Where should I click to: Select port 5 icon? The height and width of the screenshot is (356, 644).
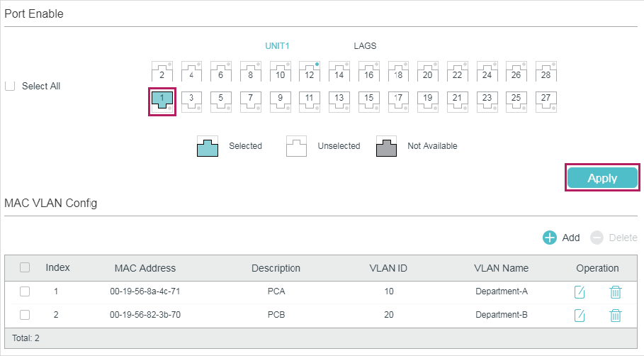tap(221, 101)
